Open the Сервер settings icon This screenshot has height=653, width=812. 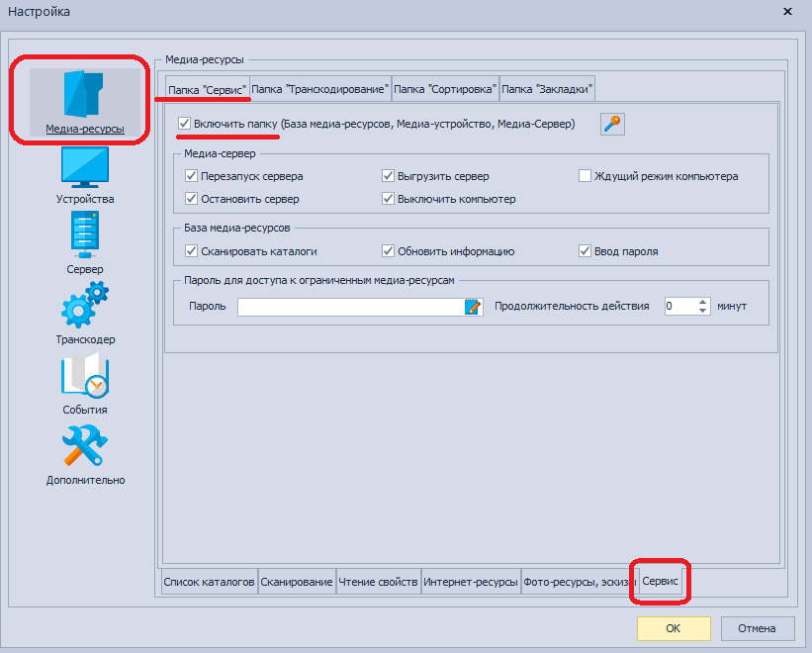[x=84, y=238]
